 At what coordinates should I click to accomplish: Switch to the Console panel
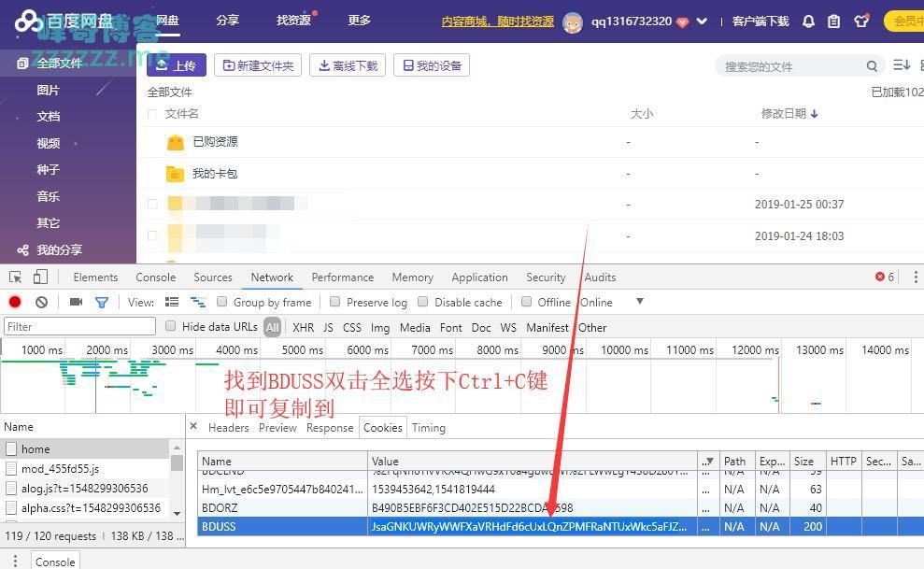(156, 277)
